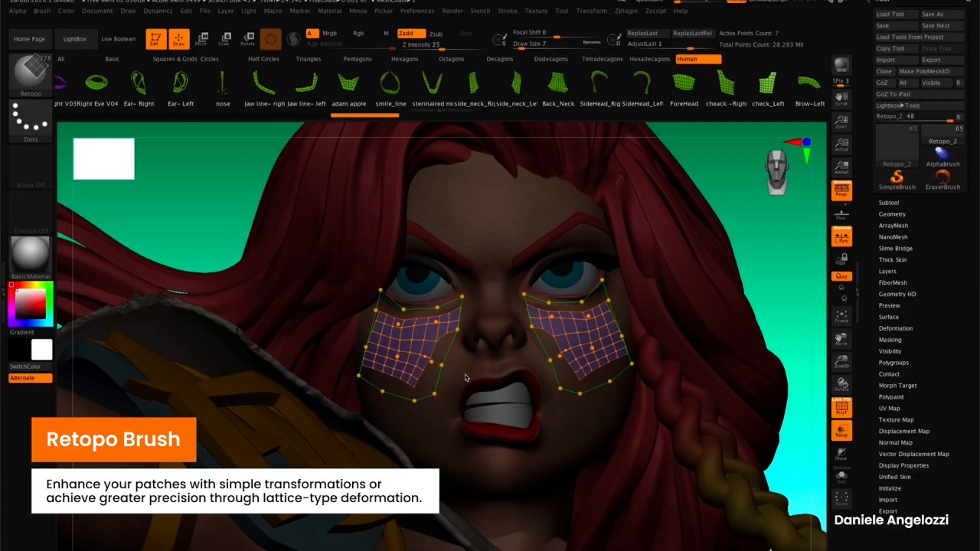Screen dimensions: 980x551
Task: Select the SimpleBrush tool
Action: tap(897, 180)
